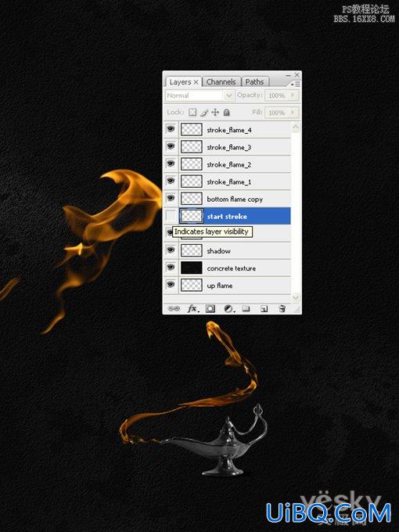Select the bottom flame copy layer name

235,199
